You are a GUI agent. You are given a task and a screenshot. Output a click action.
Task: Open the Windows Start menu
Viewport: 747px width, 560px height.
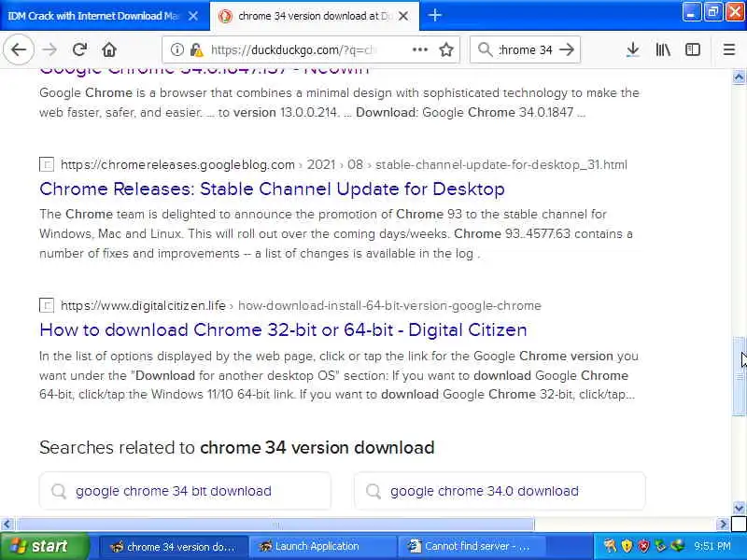tap(44, 546)
